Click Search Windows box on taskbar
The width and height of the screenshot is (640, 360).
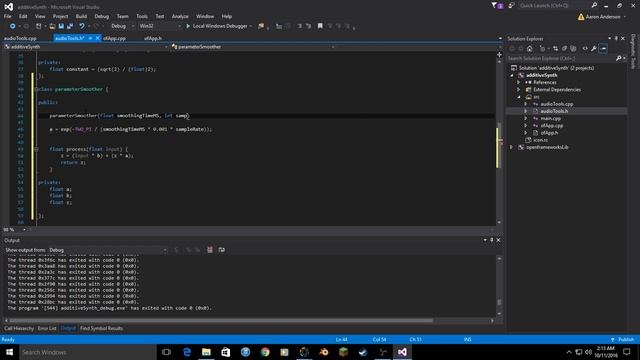click(x=87, y=352)
